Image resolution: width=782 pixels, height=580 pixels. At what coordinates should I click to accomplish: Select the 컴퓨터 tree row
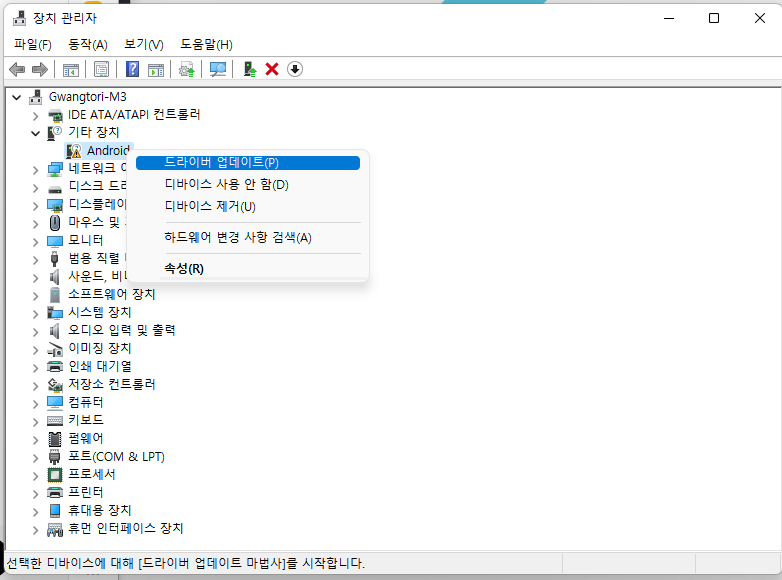coord(75,402)
